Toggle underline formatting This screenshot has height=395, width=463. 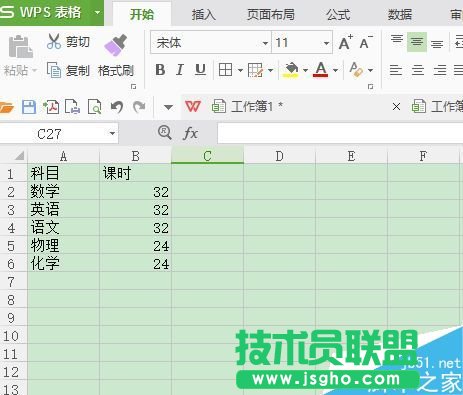tap(200, 70)
